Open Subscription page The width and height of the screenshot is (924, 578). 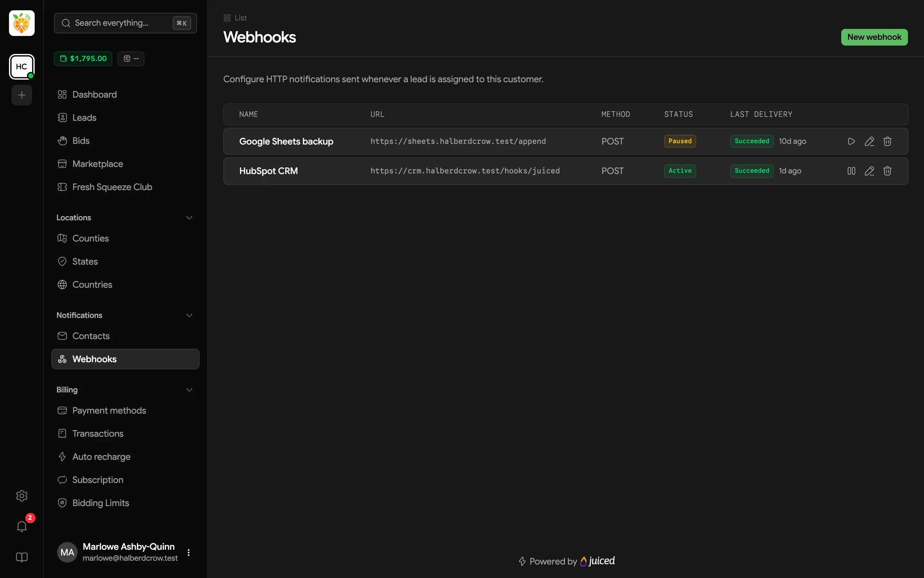point(125,480)
